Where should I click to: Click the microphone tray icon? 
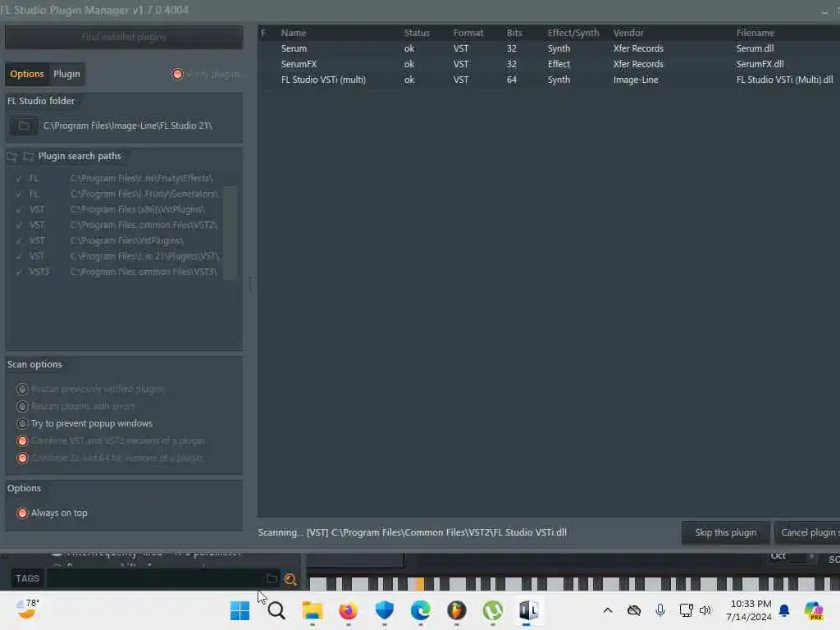[660, 610]
